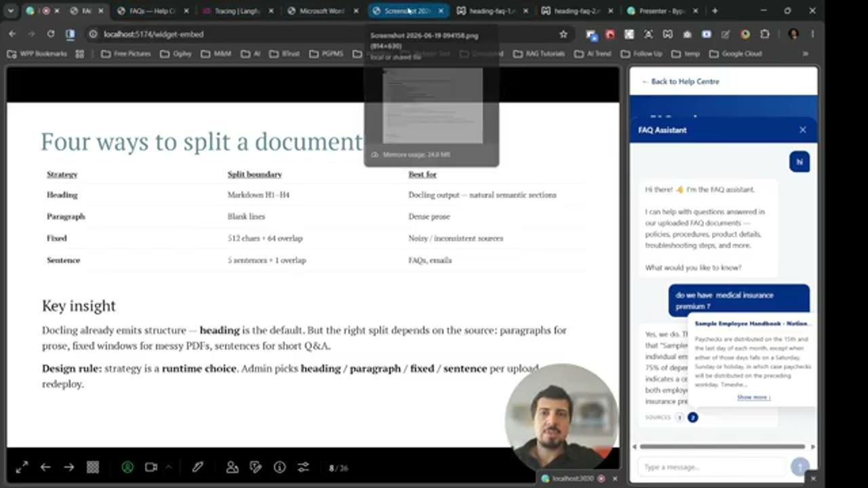Image resolution: width=868 pixels, height=488 pixels.
Task: Click the 'Markdown H1–H4' table cell
Action: coord(258,195)
